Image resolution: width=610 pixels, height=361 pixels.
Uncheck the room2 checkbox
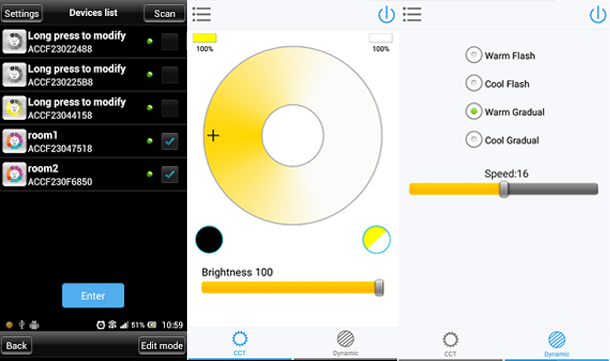170,174
